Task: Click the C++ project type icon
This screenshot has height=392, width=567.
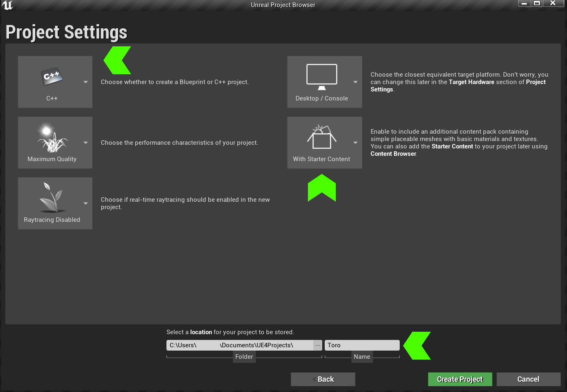Action: coord(52,76)
